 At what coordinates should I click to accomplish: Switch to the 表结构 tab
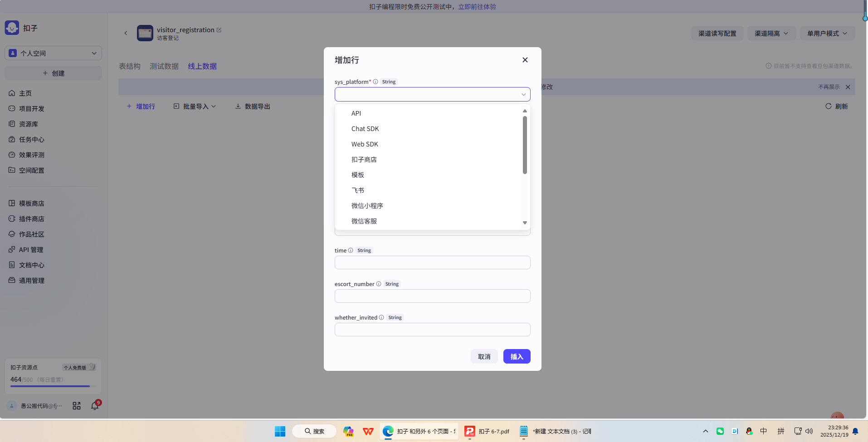click(x=129, y=66)
